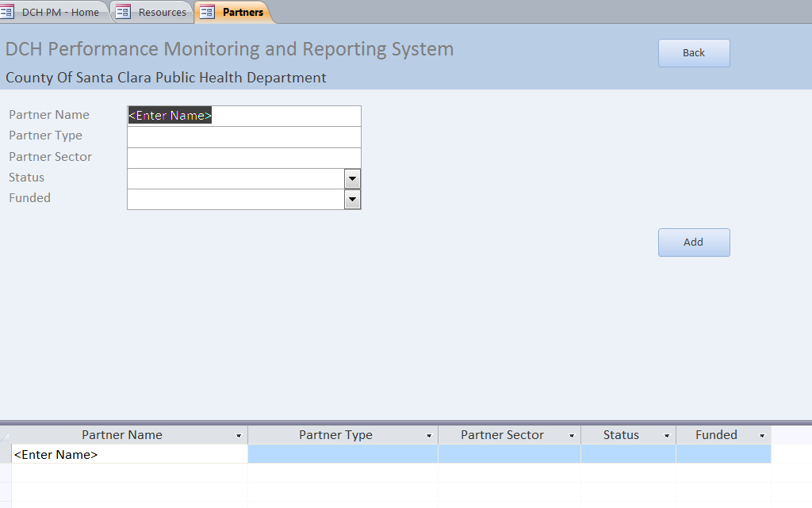This screenshot has width=812, height=508.
Task: Select the Partner Sector input box
Action: tap(243, 158)
